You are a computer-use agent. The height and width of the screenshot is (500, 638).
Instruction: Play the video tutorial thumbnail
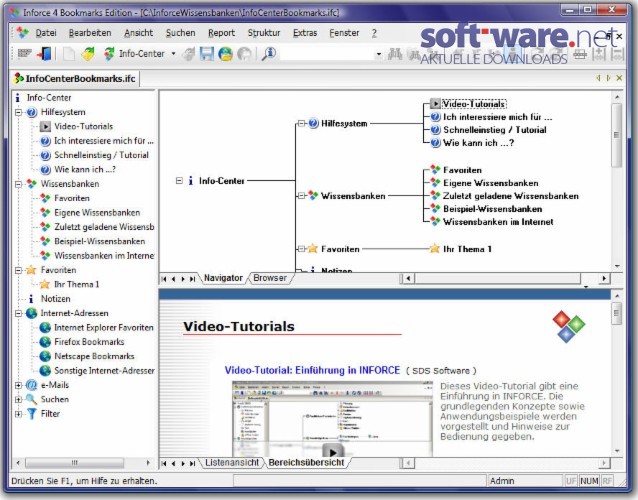click(x=333, y=452)
